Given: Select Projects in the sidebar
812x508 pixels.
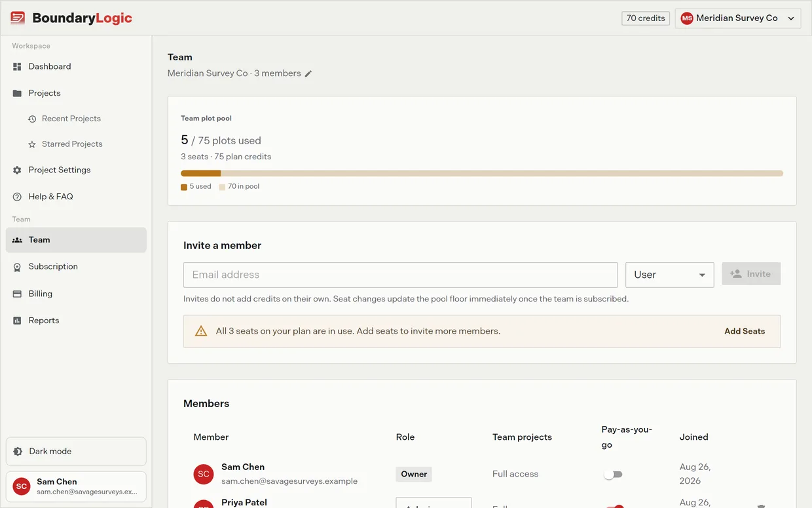Looking at the screenshot, I should click(x=76, y=93).
